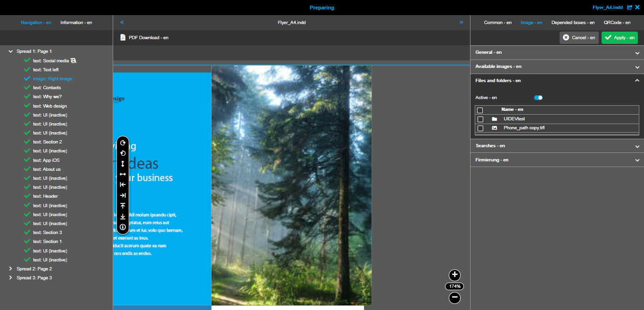Click the folder icon next to UIDEVtest
This screenshot has width=644, height=310.
pos(494,118)
